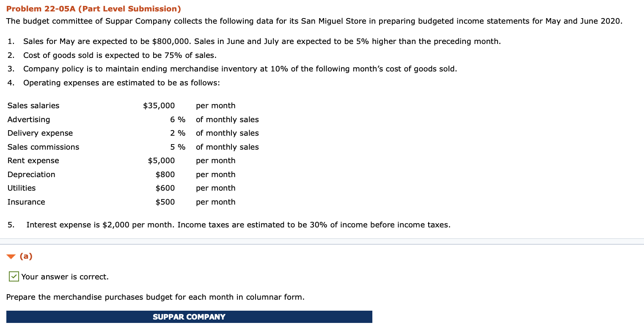Select the Sales salaries expense row

click(33, 105)
